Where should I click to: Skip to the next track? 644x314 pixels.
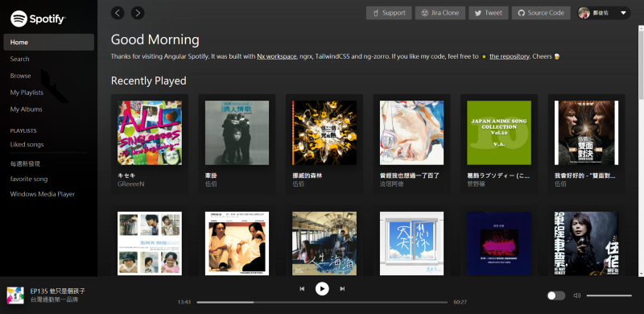(342, 289)
